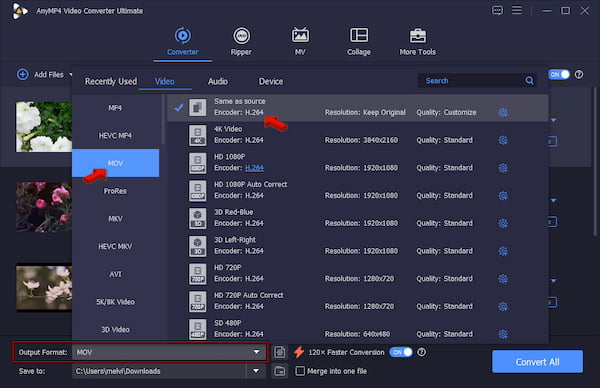This screenshot has height=388, width=600.
Task: Open the Converter module
Action: point(183,42)
